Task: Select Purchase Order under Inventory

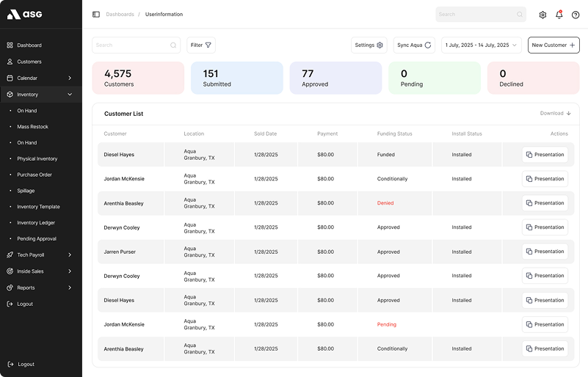Action: click(x=35, y=175)
